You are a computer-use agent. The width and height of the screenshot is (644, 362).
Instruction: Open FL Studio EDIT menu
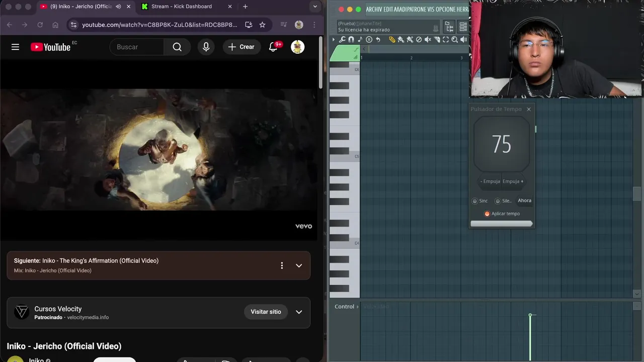(388, 9)
